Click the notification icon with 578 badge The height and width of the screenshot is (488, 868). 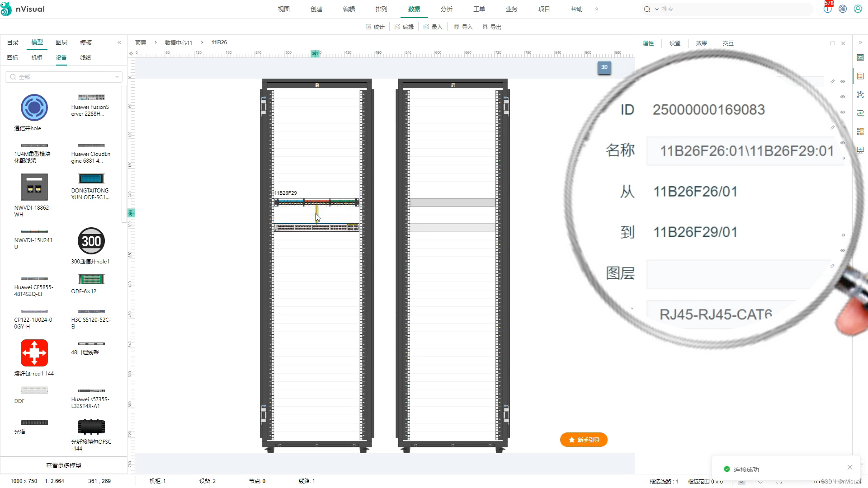pyautogui.click(x=827, y=9)
